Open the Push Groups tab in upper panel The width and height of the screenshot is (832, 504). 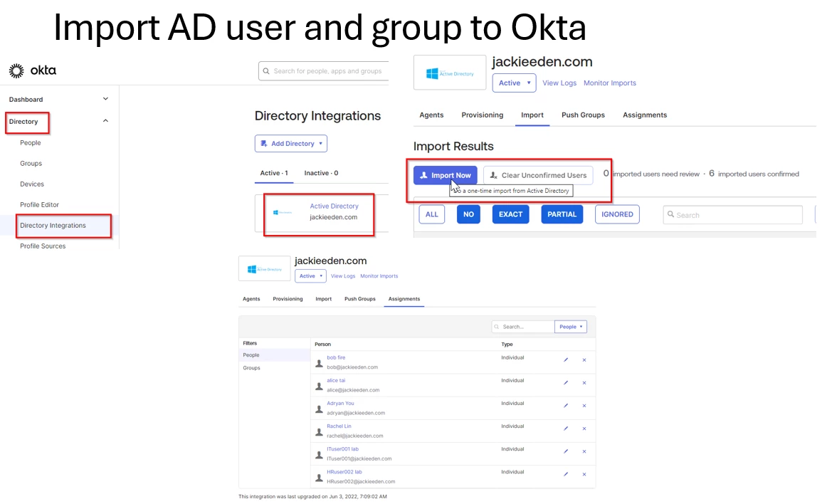coord(583,115)
